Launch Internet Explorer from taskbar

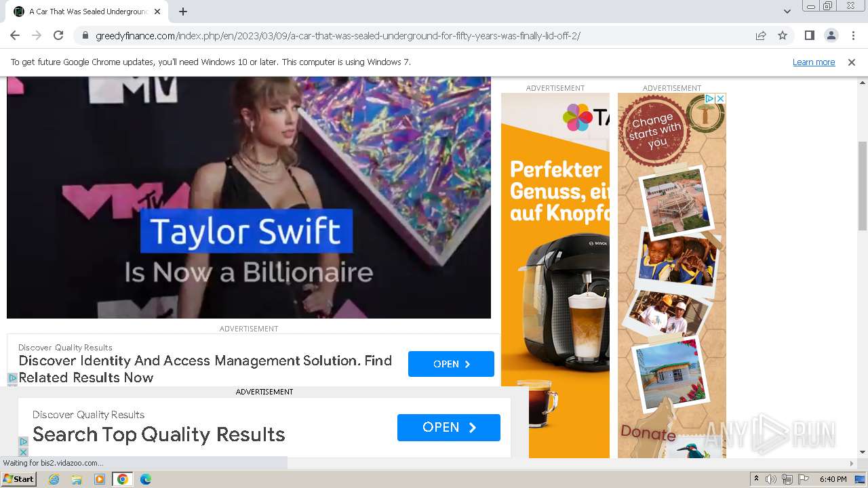pyautogui.click(x=54, y=479)
